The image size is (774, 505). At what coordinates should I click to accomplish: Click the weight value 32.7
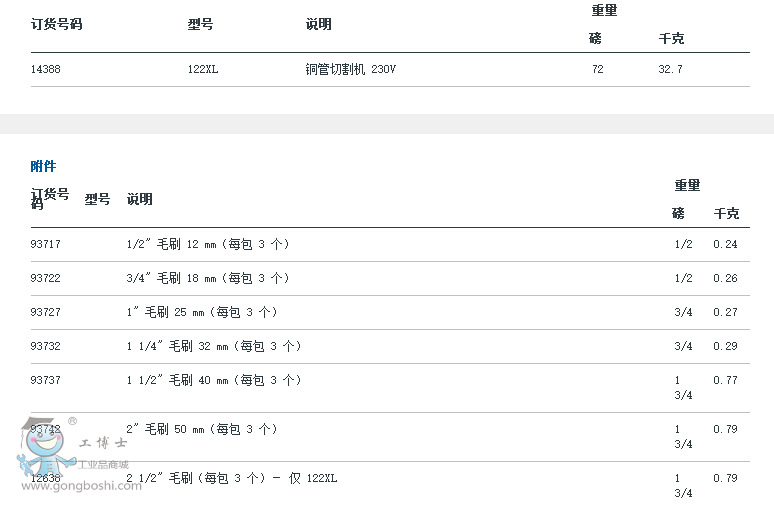tap(670, 70)
